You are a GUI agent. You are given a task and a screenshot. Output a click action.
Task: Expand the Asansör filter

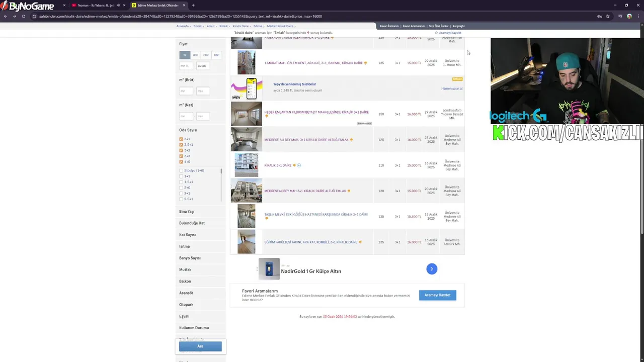[x=200, y=293]
